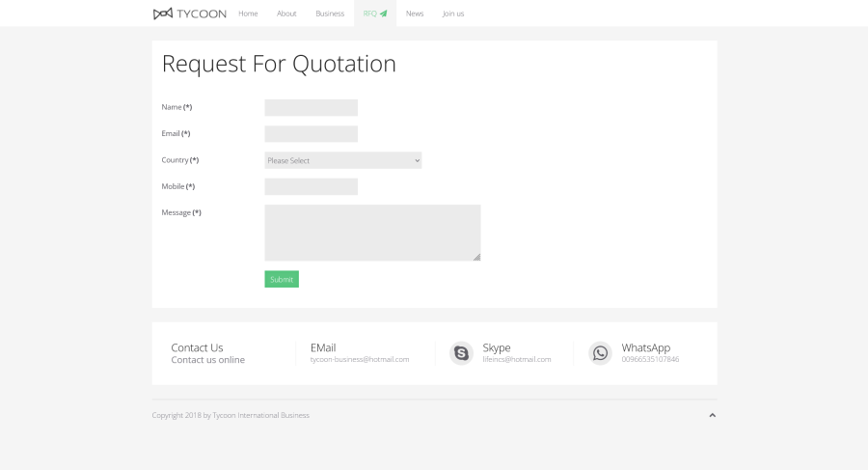
Task: Open the Business menu item
Action: [x=330, y=14]
